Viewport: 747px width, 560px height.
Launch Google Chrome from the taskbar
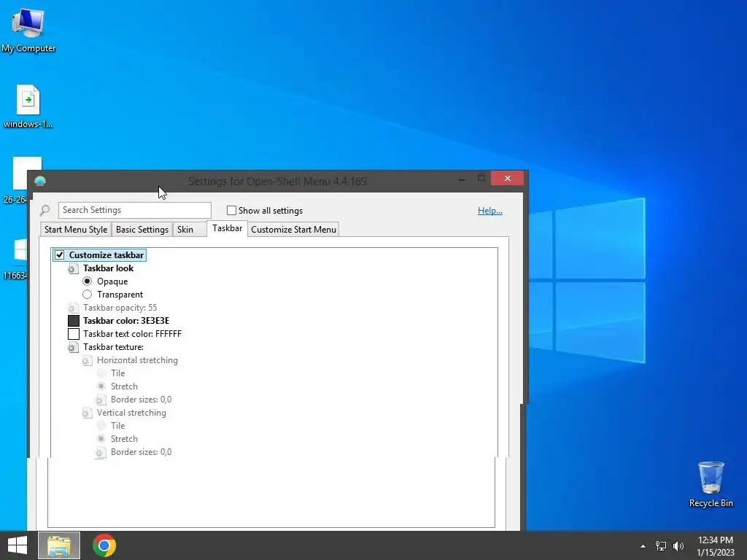[x=104, y=545]
